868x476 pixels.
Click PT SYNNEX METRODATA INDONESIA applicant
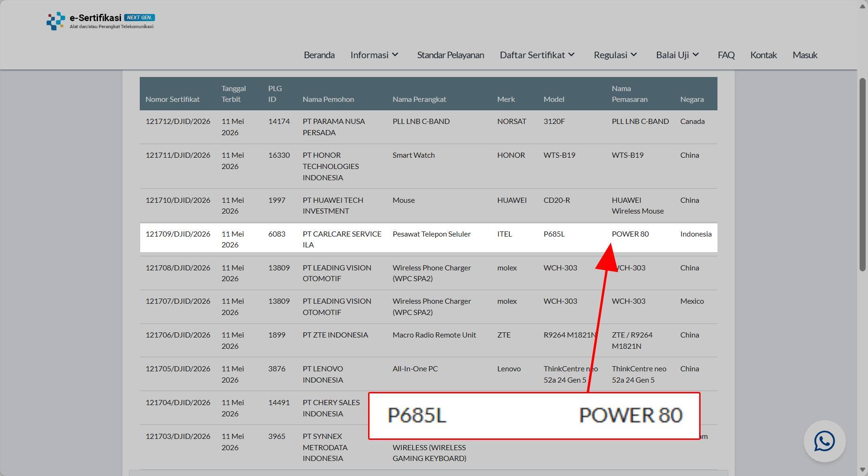325,447
